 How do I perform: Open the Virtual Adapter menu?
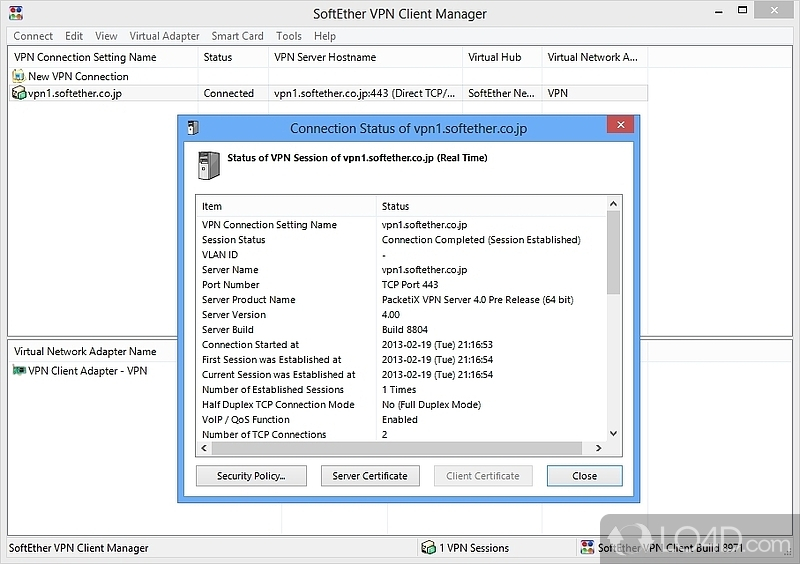[x=164, y=36]
